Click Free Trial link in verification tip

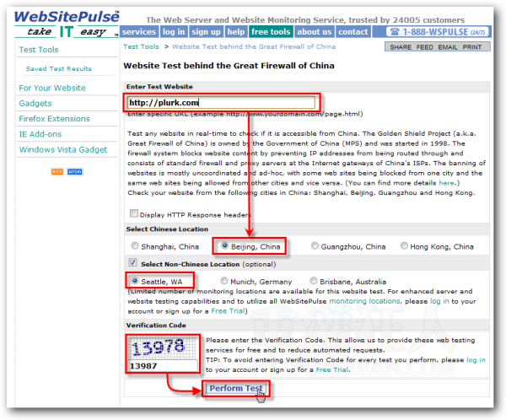332,370
